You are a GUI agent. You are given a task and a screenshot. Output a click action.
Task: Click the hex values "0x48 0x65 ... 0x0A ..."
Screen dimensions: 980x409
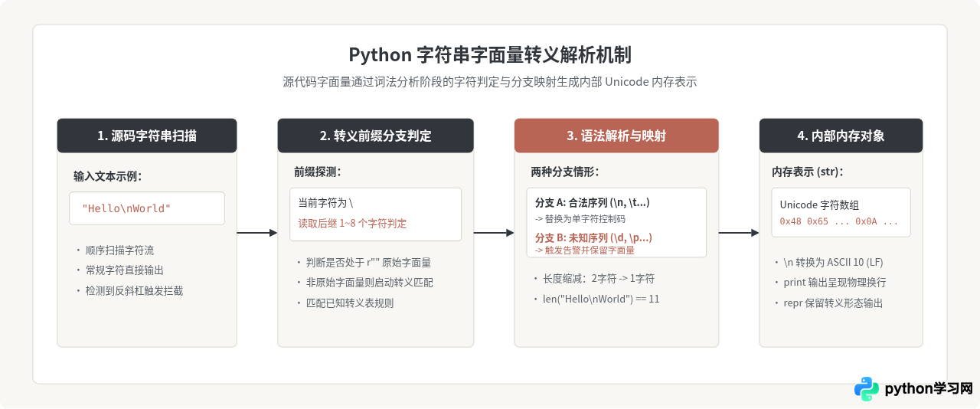(839, 221)
